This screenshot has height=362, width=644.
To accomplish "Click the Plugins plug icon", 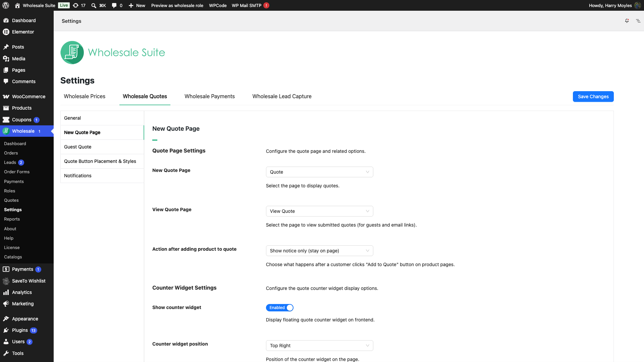I will [x=6, y=330].
